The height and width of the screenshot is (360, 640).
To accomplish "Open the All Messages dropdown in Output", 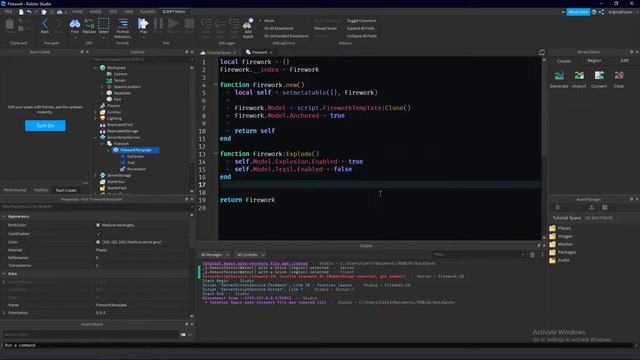I will (x=215, y=255).
